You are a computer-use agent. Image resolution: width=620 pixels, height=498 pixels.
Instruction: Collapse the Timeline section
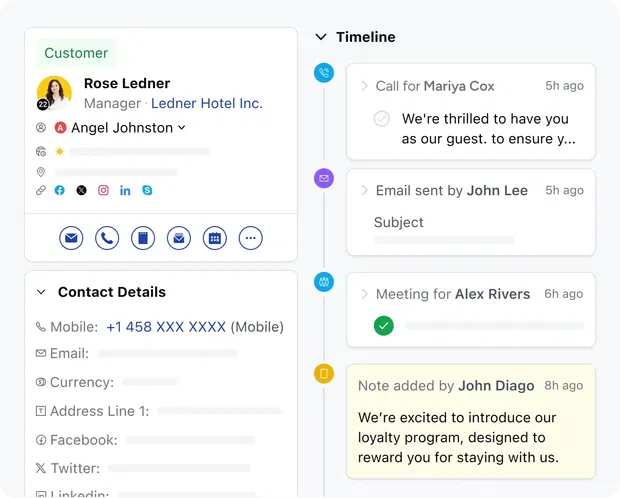click(321, 37)
